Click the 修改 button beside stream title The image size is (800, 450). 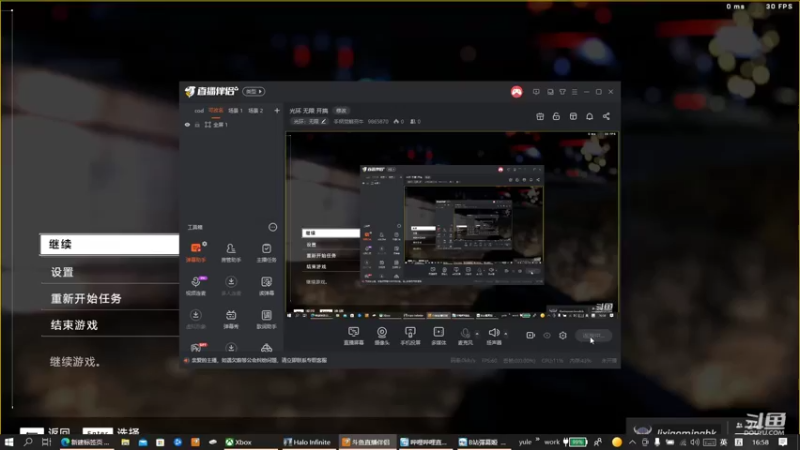(x=341, y=111)
